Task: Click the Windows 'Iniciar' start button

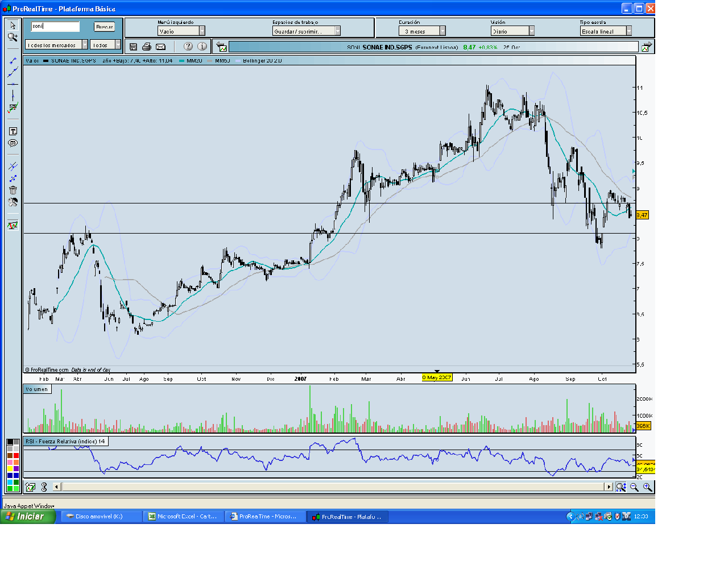Action: [27, 516]
